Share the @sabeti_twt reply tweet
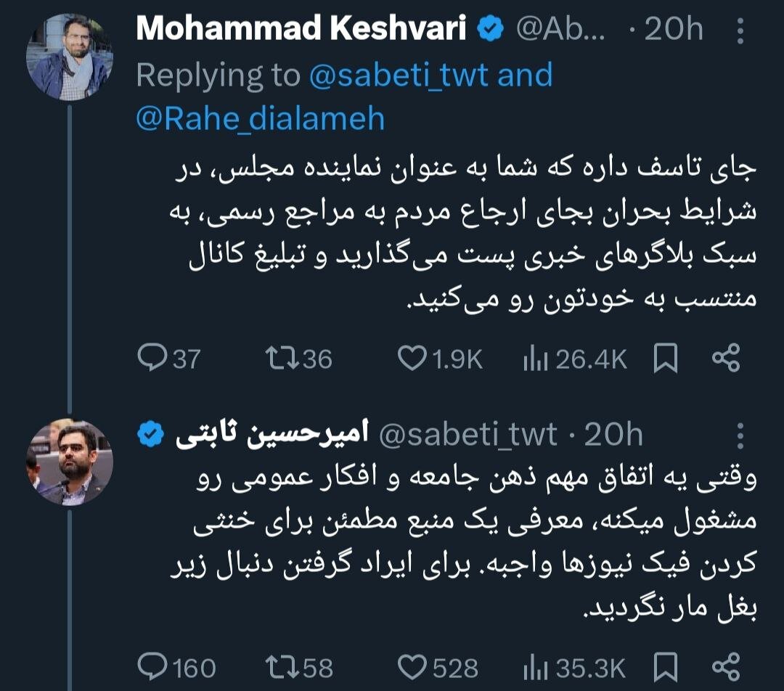The image size is (784, 691). pos(725,667)
